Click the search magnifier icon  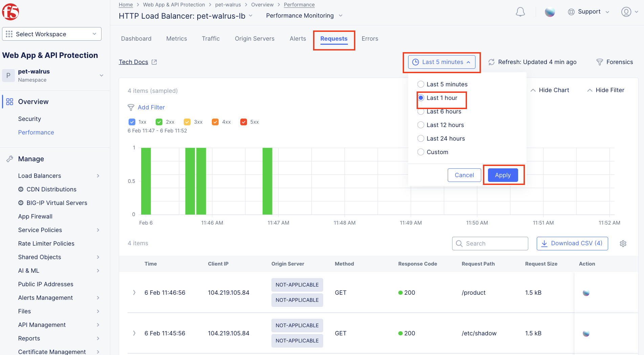459,244
